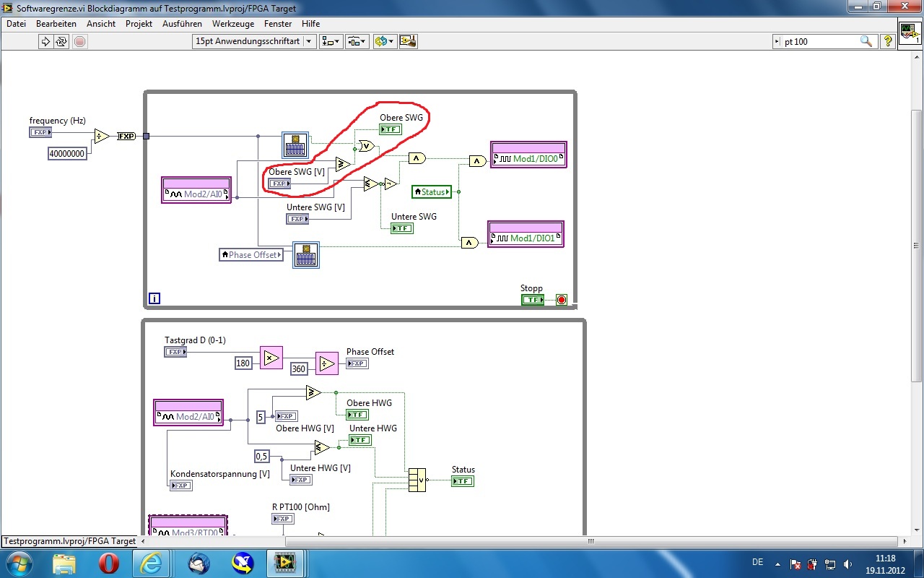The image size is (924, 578).
Task: Open the Align Objects dropdown
Action: click(331, 41)
